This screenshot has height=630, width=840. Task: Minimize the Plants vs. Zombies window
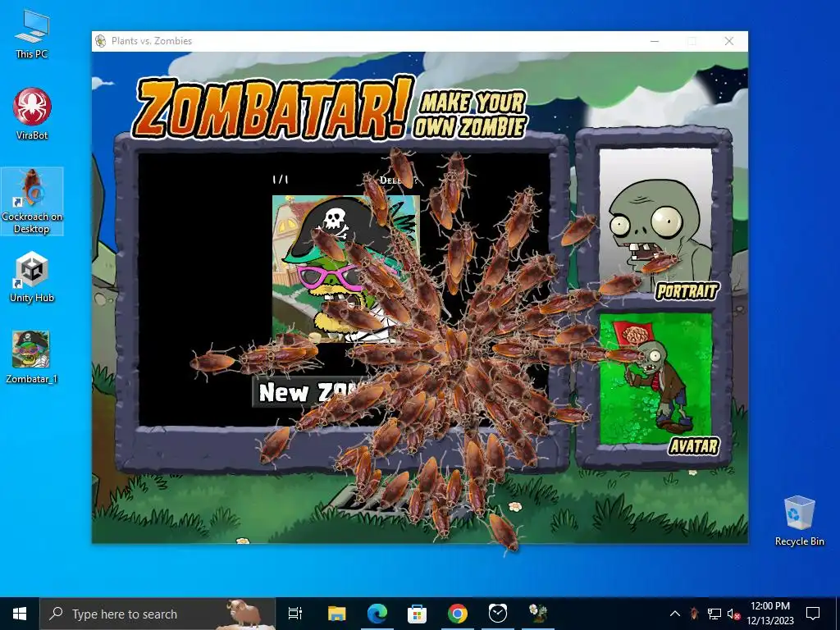[x=655, y=41]
